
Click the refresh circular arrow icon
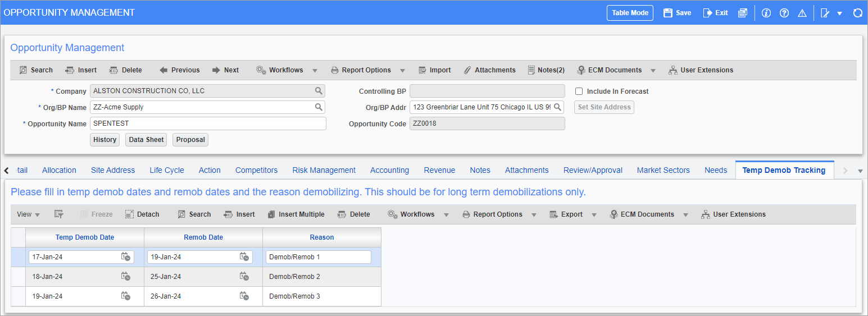[858, 13]
